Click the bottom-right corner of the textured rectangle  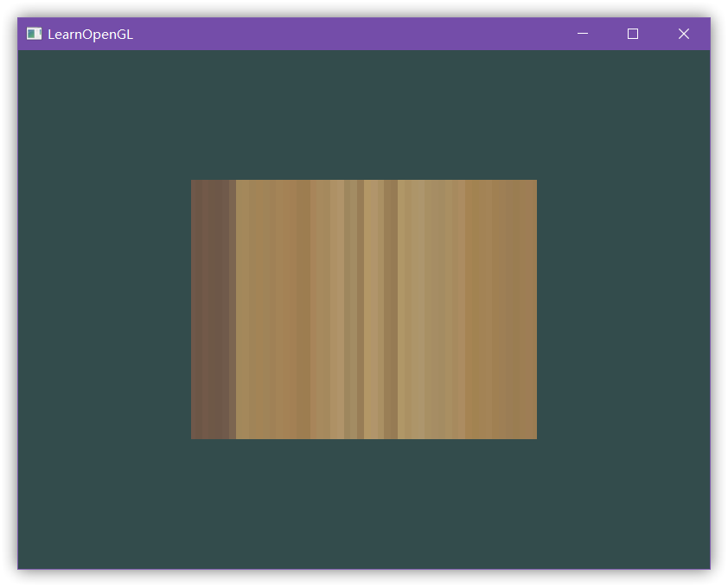tap(535, 437)
